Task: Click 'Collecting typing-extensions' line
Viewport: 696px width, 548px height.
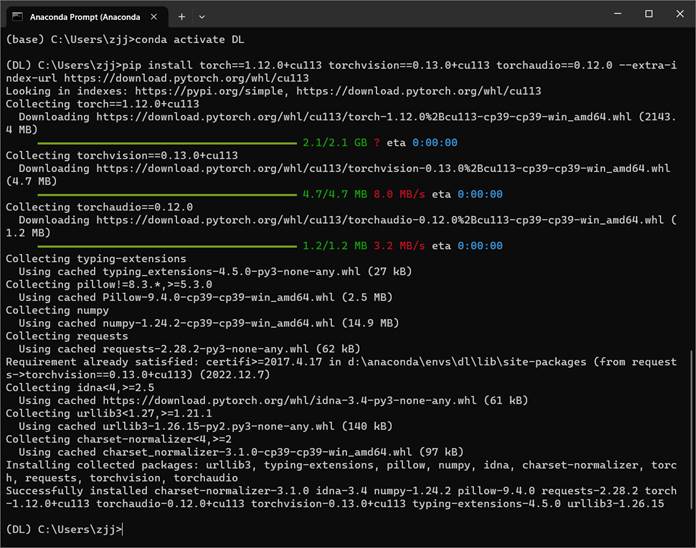Action: point(96,259)
